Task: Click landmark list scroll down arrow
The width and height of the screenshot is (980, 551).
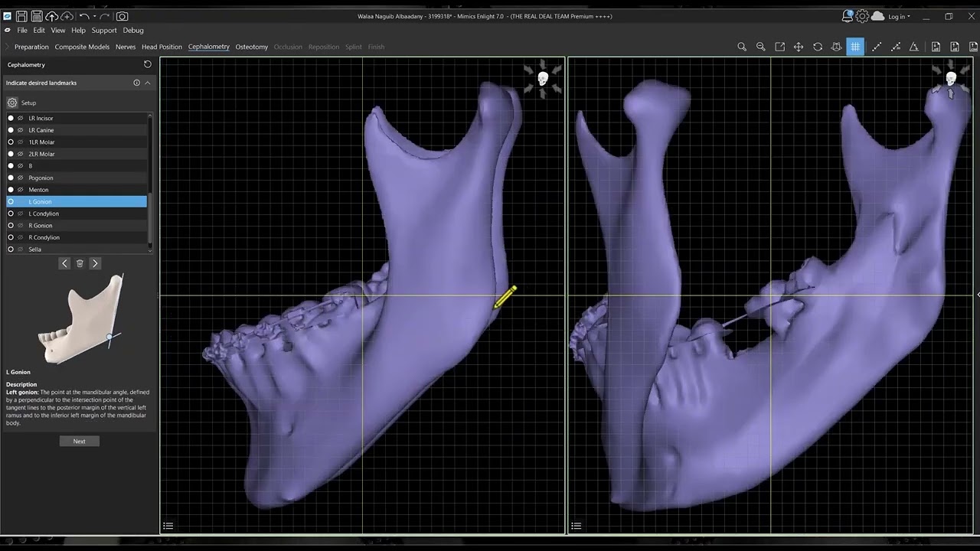Action: tap(150, 249)
